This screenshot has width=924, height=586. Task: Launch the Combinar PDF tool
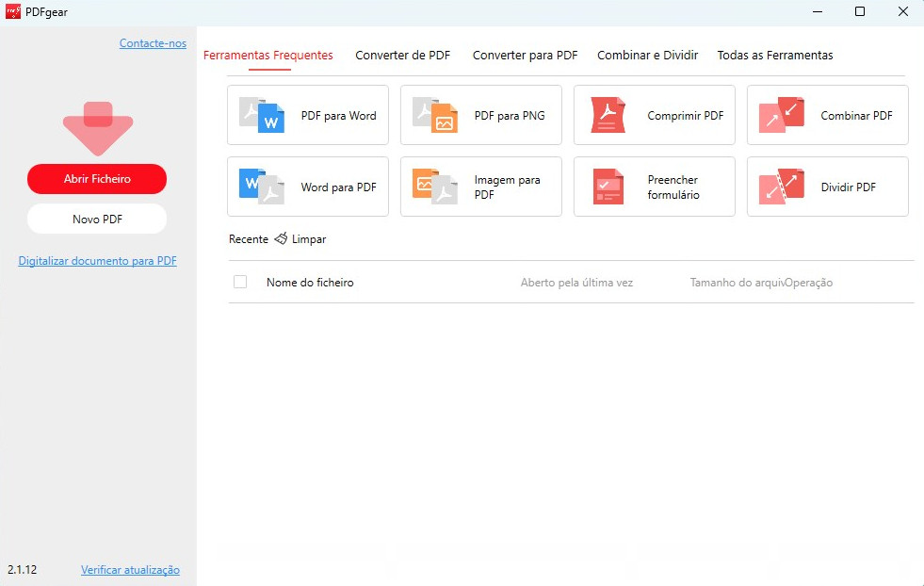(x=826, y=115)
